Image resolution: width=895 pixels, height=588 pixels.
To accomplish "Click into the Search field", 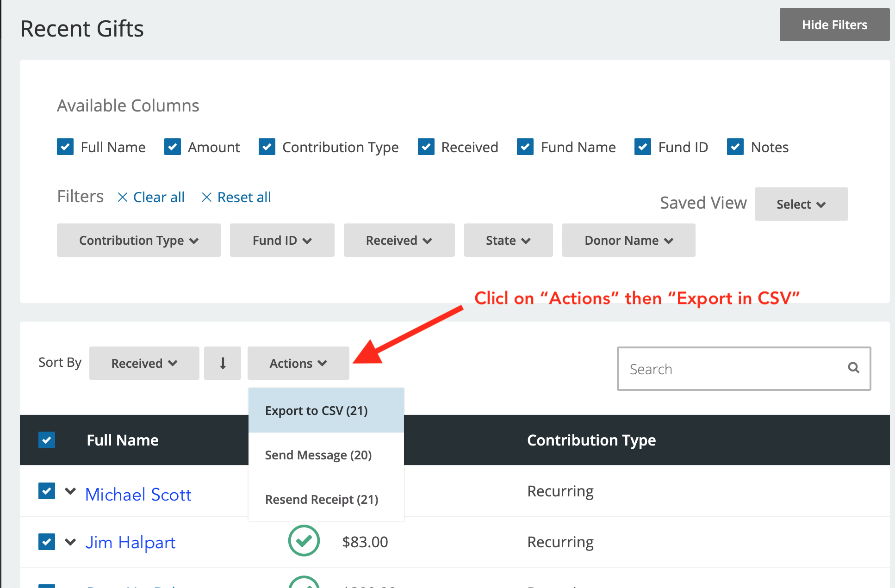I will point(731,369).
